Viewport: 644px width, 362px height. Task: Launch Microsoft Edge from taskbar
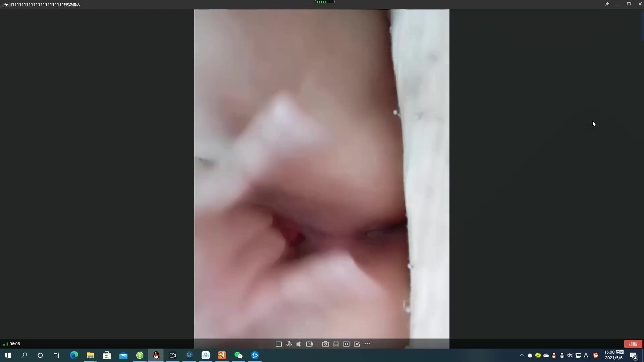(74, 355)
